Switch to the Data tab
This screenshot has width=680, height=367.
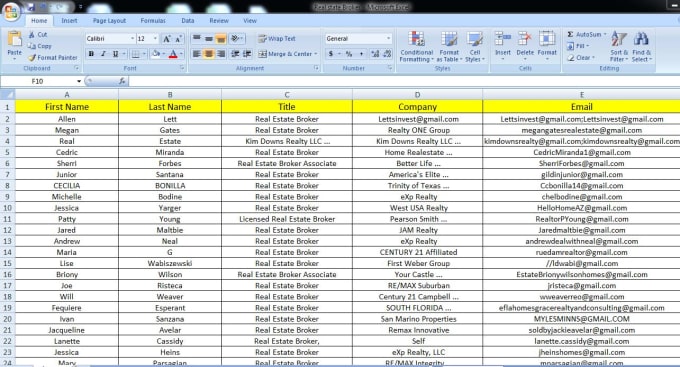[188, 20]
